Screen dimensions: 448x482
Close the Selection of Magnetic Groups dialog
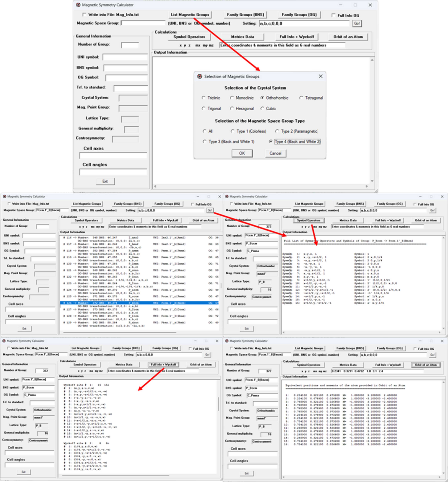(320, 76)
